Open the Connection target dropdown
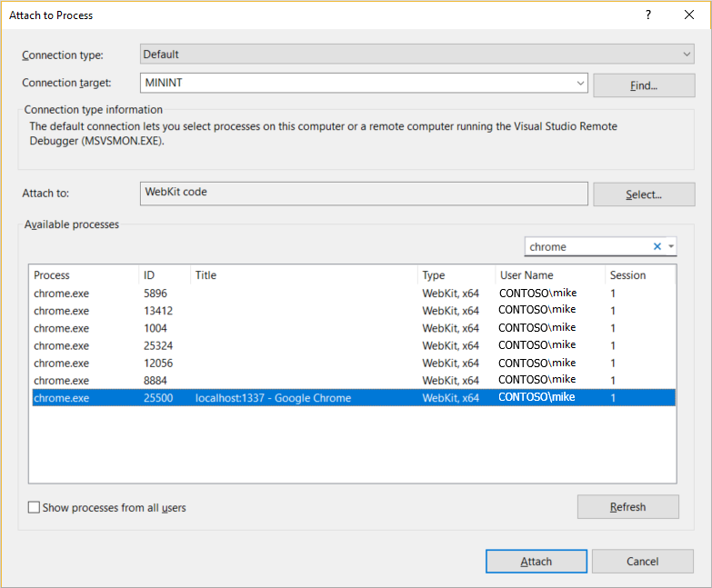Viewport: 712px width, 588px height. pyautogui.click(x=581, y=84)
